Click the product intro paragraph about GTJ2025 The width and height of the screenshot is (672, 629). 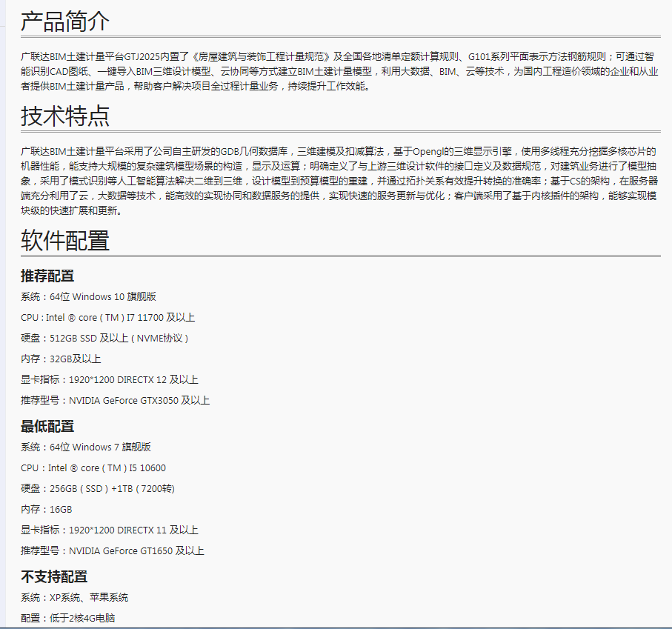(x=339, y=71)
